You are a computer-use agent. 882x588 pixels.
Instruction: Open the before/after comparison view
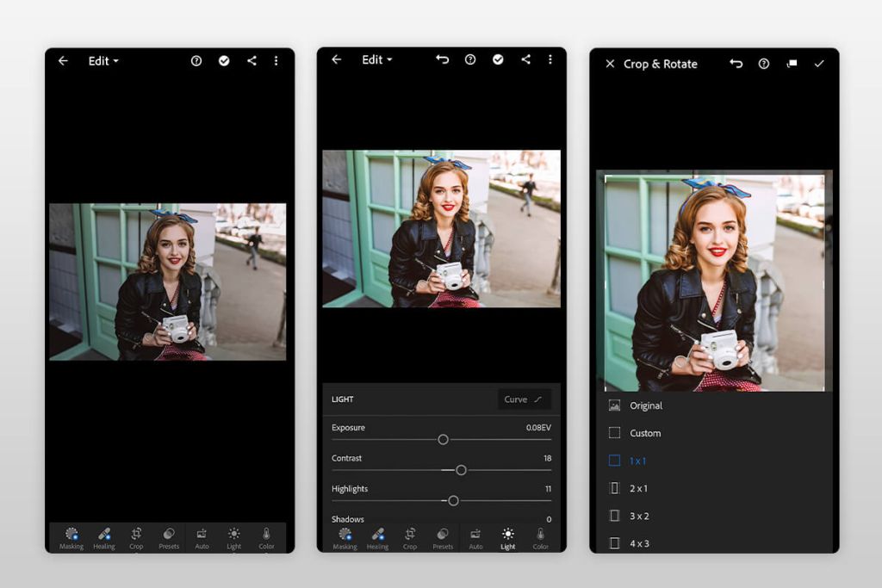792,64
